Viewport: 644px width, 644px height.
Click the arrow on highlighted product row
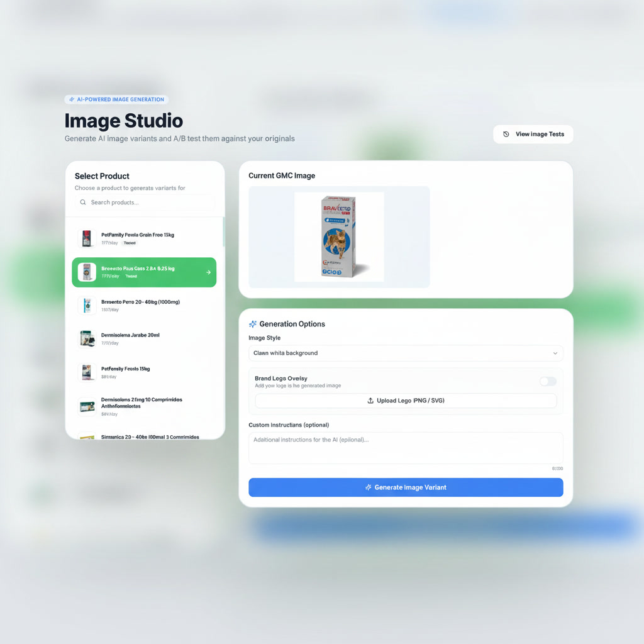click(208, 272)
